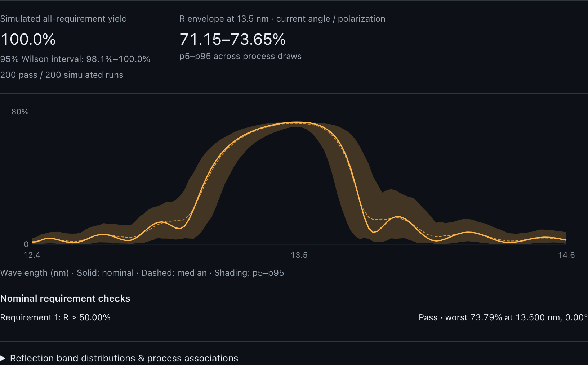Click the Simulated all-requirement yield label
Screen dimensions: 588x365
[63, 19]
